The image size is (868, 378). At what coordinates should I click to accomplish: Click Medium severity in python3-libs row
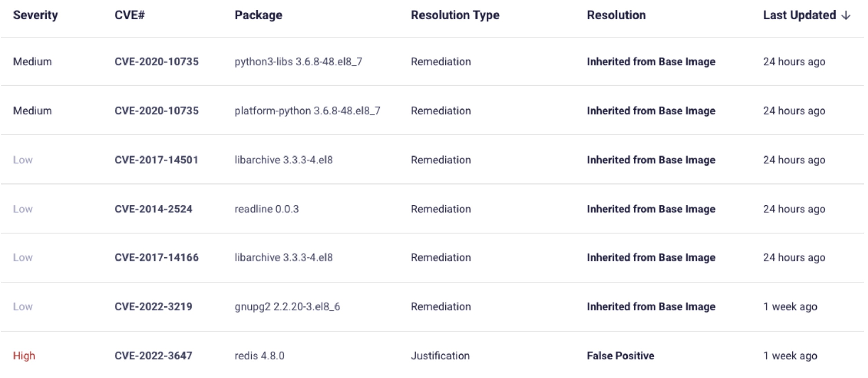tap(32, 62)
